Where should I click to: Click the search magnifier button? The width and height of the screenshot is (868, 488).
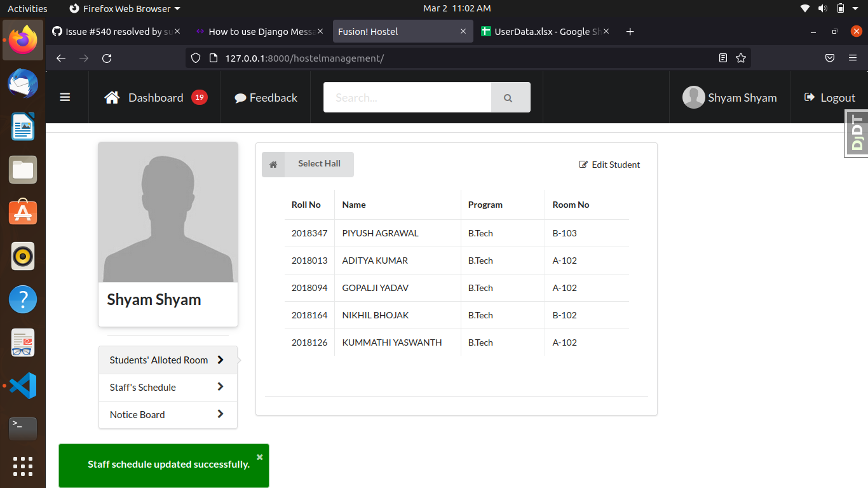click(x=510, y=97)
